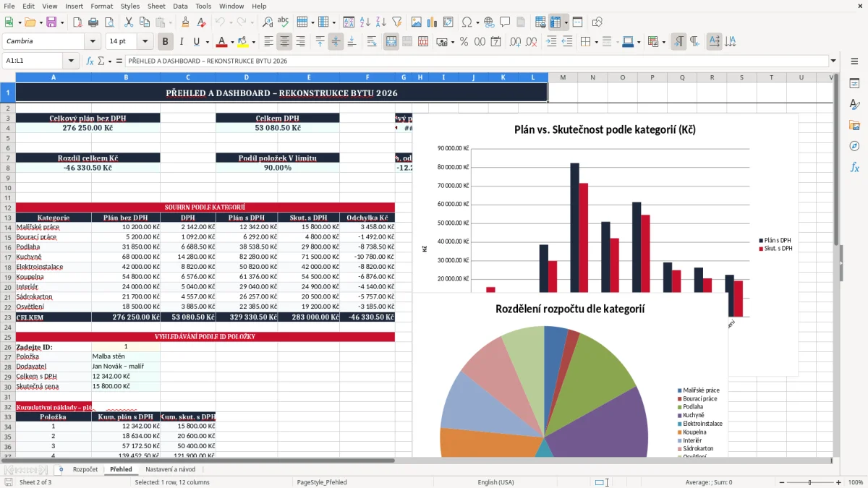Expand the formula bar
Viewport: 868px width, 488px height.
pyautogui.click(x=834, y=61)
